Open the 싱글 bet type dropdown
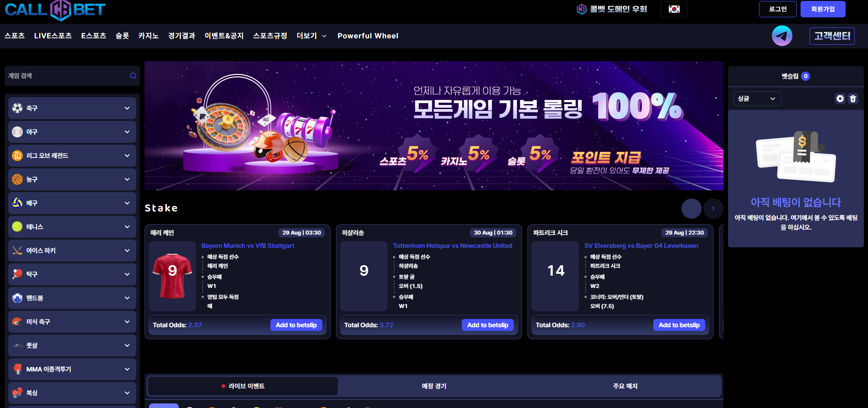Screen dimensions: 868x408 point(757,99)
